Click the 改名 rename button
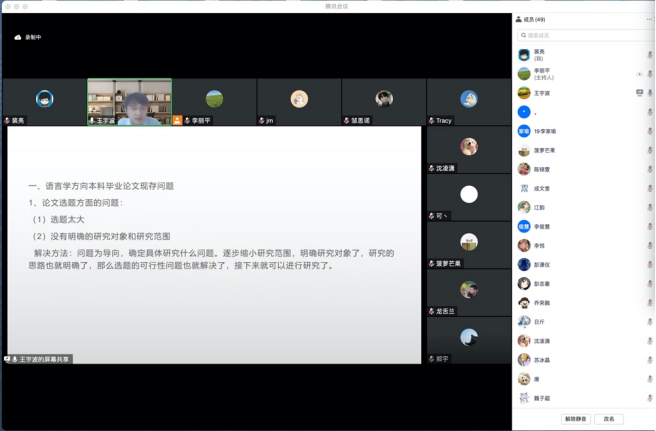656x431 pixels. [x=609, y=419]
